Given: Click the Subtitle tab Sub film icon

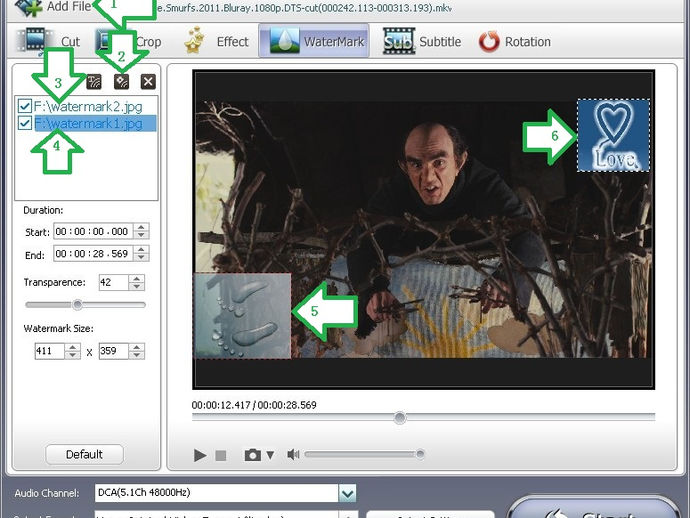Looking at the screenshot, I should point(399,41).
